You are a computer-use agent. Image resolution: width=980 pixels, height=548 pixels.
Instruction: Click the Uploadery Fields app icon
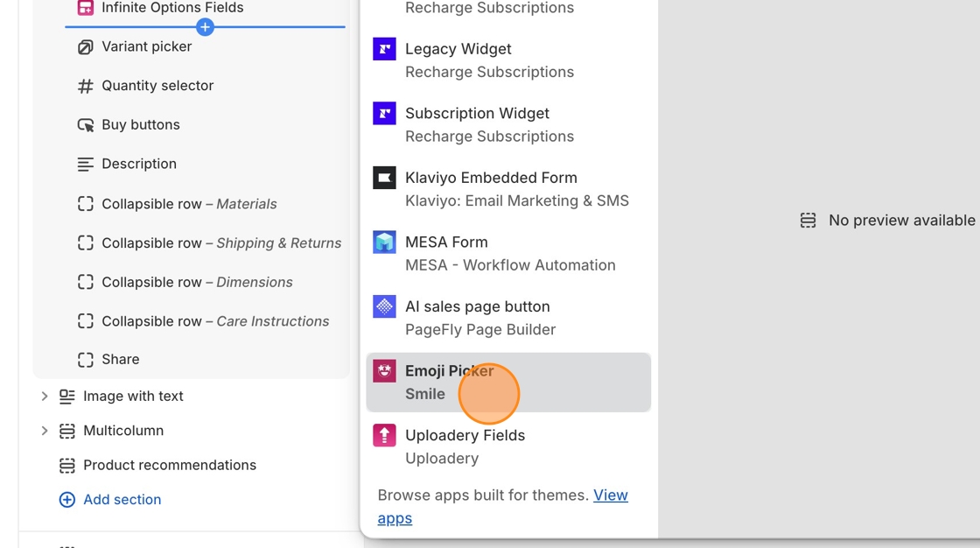click(x=384, y=435)
